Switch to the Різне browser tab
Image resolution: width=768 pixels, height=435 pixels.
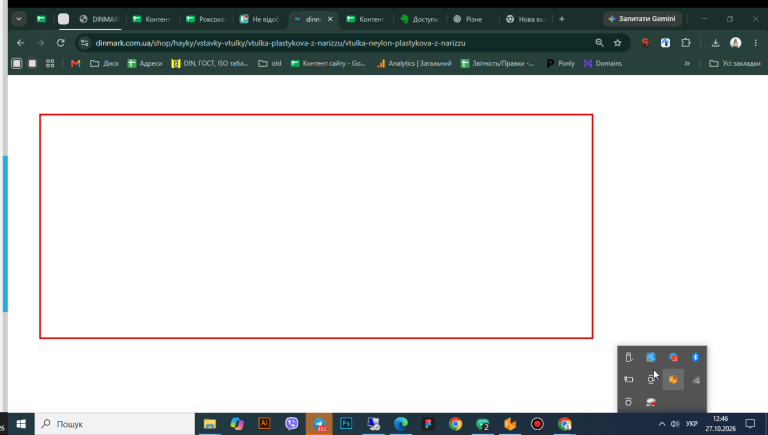[472, 19]
